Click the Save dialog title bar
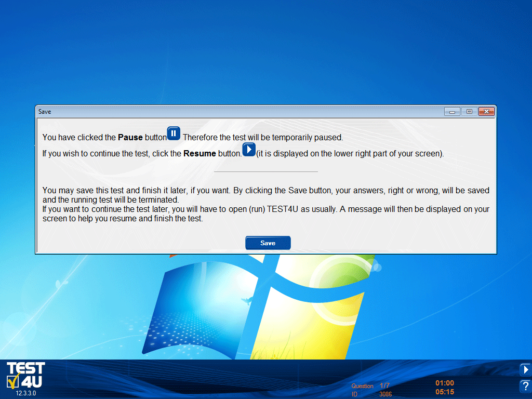This screenshot has width=532, height=399. pyautogui.click(x=234, y=112)
